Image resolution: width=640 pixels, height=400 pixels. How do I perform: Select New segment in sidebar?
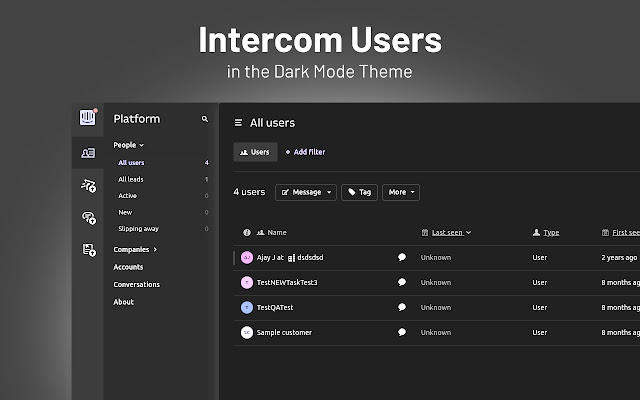[125, 212]
